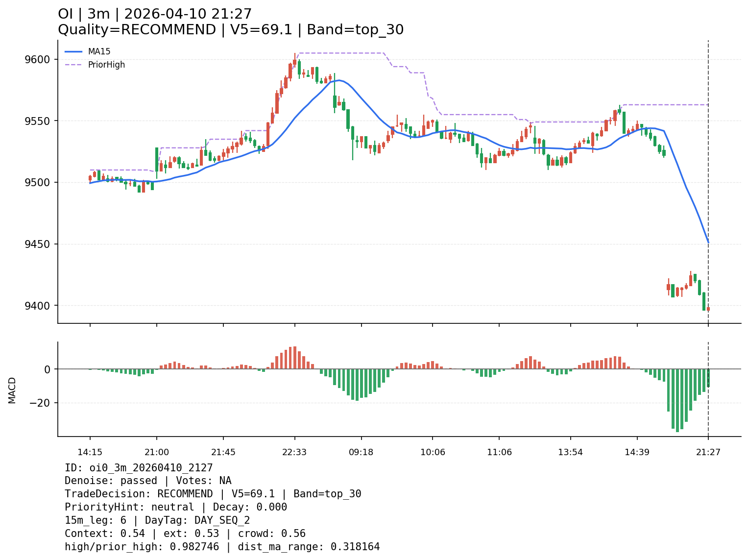Click the chart title 'OI | 3m' line
The width and height of the screenshot is (748, 560).
click(x=155, y=14)
